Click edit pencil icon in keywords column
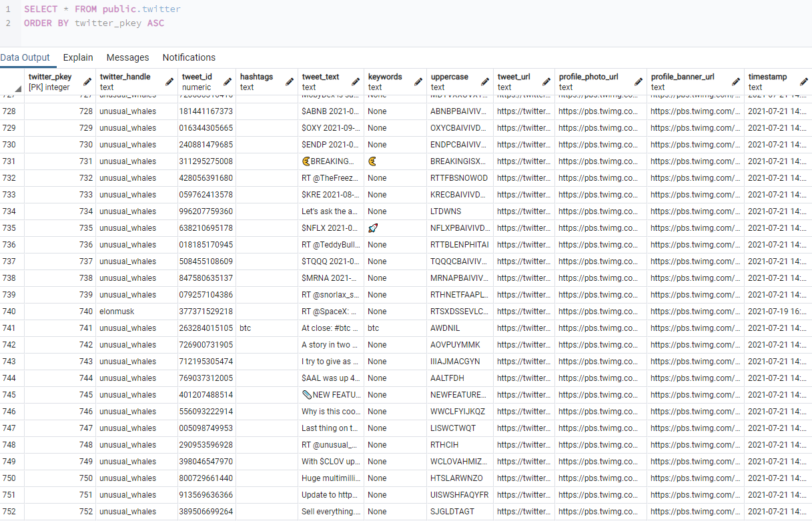The image size is (812, 521). [418, 82]
